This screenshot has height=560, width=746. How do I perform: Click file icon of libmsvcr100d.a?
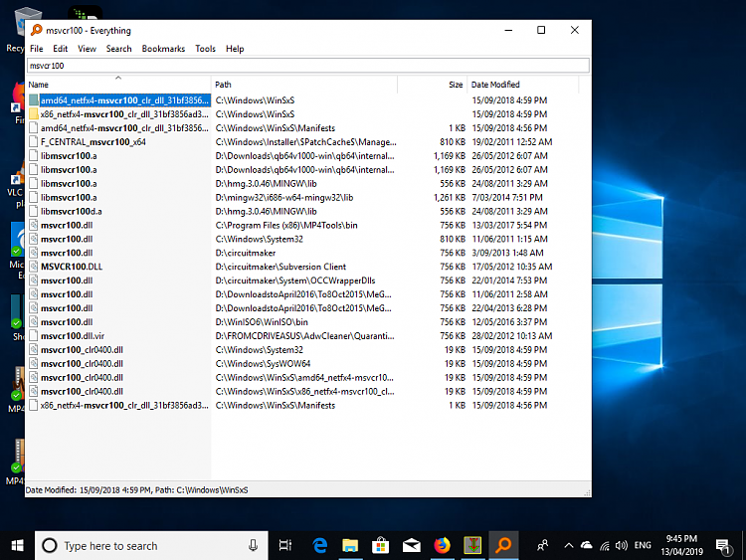33,211
